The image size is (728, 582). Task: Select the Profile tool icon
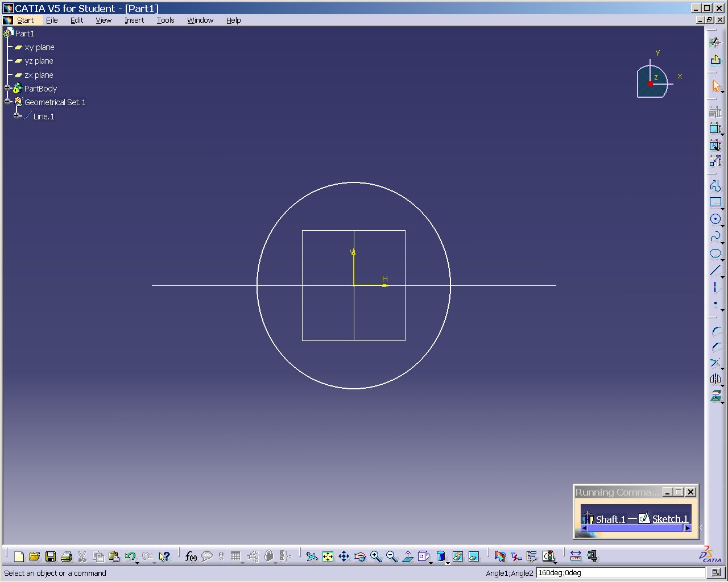tap(715, 186)
